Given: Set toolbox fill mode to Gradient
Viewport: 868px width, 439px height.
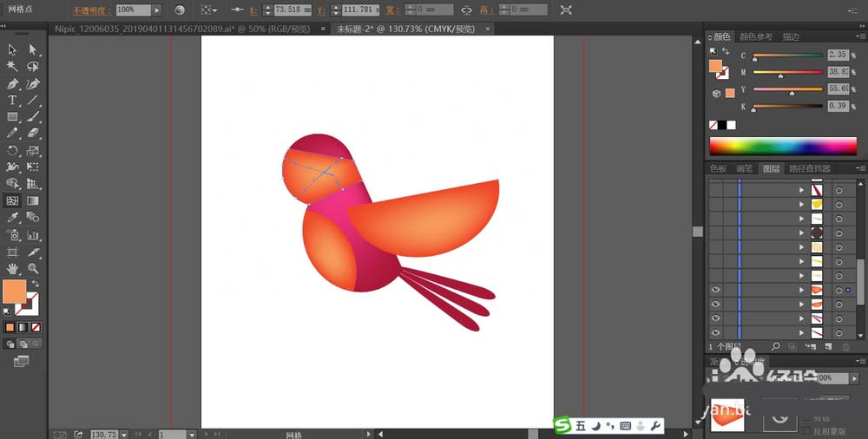Looking at the screenshot, I should coord(23,327).
